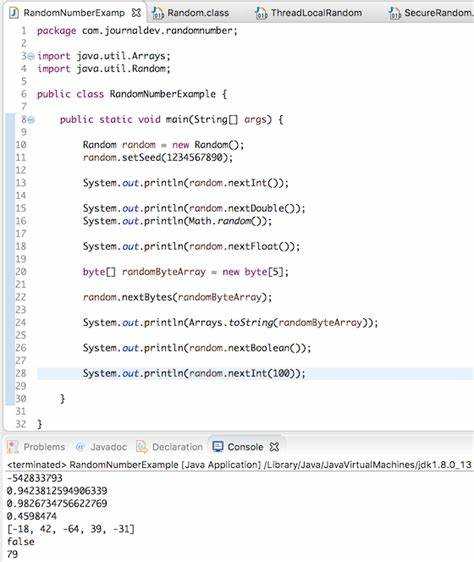Click the Declaration view icon

(142, 447)
